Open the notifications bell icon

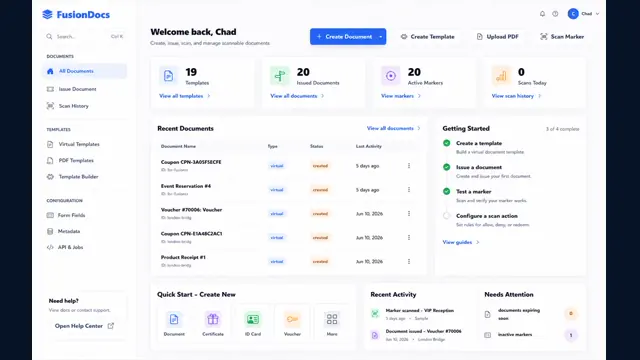(542, 14)
